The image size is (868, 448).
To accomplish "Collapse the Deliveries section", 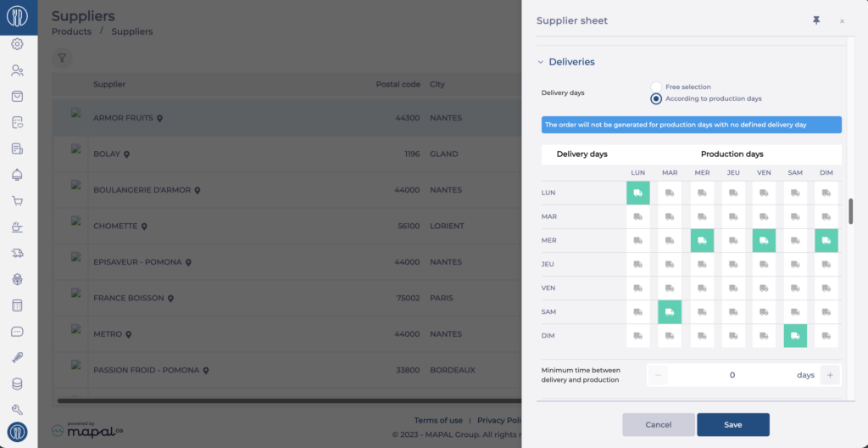I will (541, 62).
